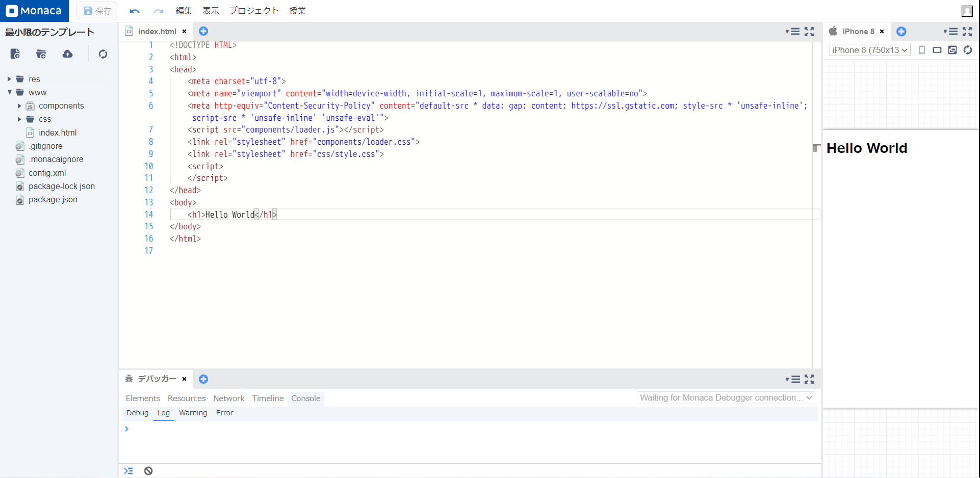Click the project title 最小限のテンプレート
This screenshot has height=478, width=980.
pyautogui.click(x=49, y=32)
